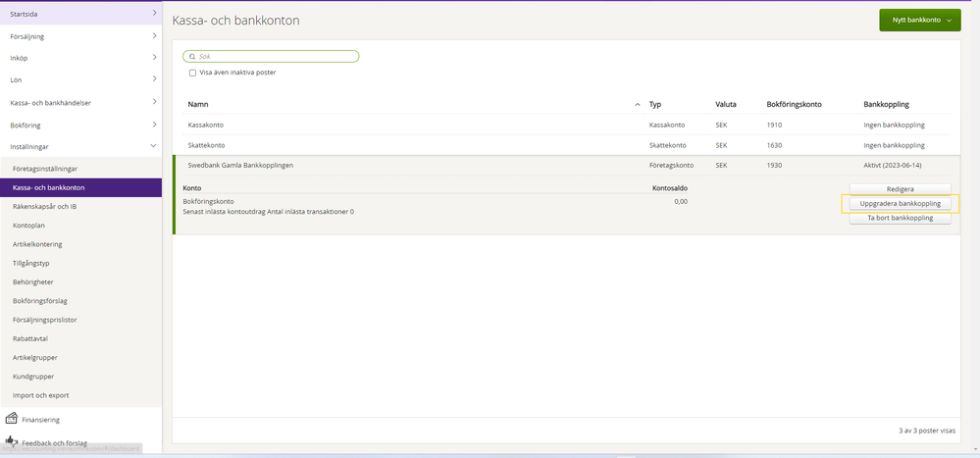Viewport: 980px width, 458px height.
Task: Click in the Sök search field
Action: [x=275, y=57]
